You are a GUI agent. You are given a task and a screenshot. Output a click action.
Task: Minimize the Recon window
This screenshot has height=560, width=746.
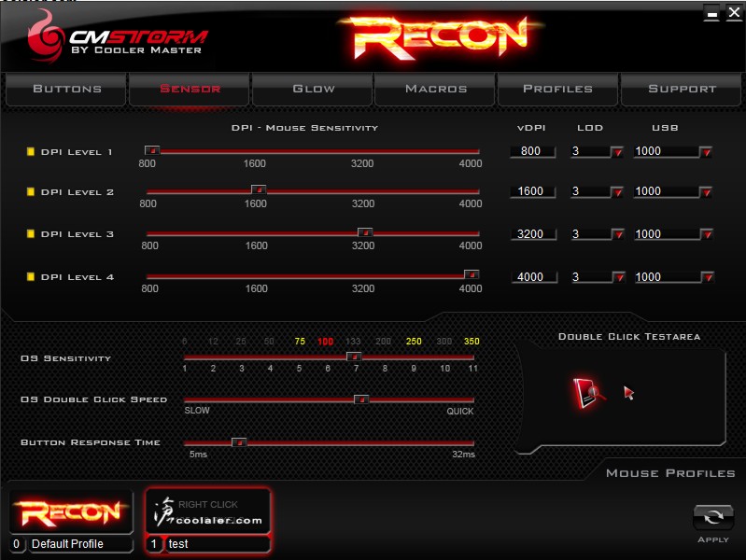711,13
